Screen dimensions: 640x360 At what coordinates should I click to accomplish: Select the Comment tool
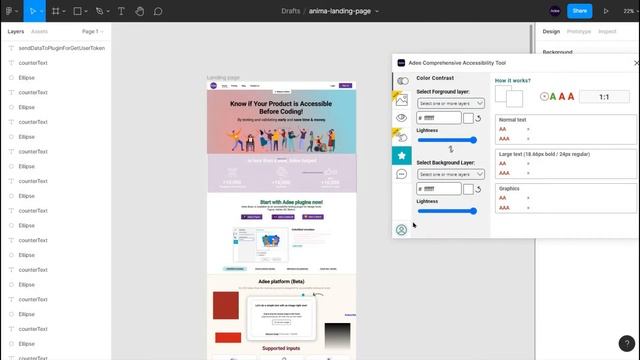(x=158, y=11)
